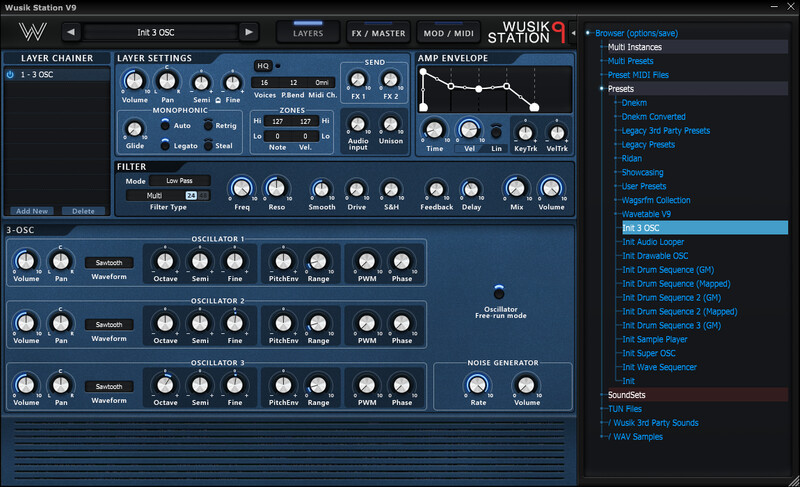Click Oscillator 2 Phase knob

[x=402, y=323]
